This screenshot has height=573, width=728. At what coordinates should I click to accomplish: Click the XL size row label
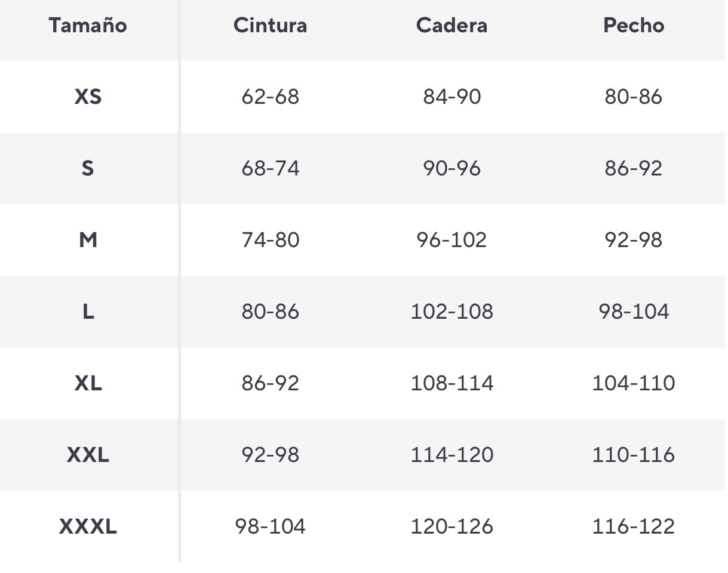pyautogui.click(x=88, y=383)
